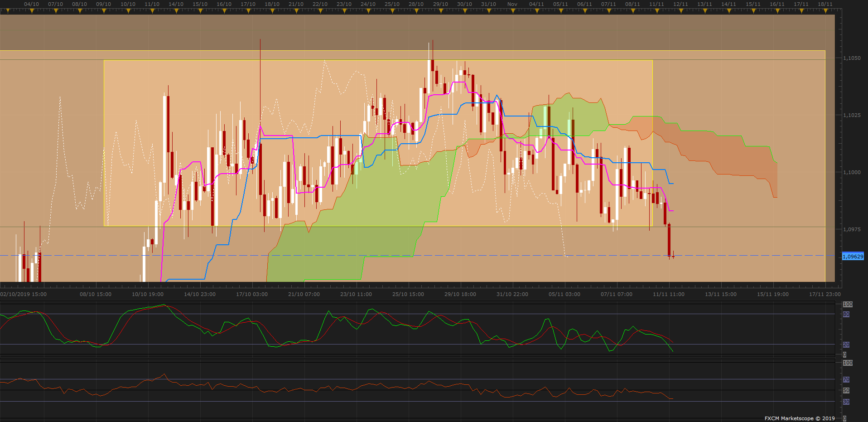This screenshot has height=422, width=868.
Task: Click the RSI level 30 label
Action: (x=846, y=402)
